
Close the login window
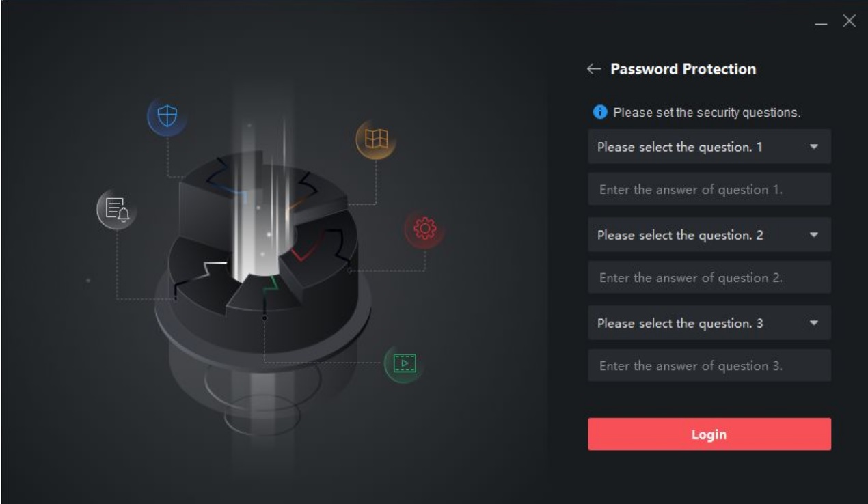(x=849, y=20)
